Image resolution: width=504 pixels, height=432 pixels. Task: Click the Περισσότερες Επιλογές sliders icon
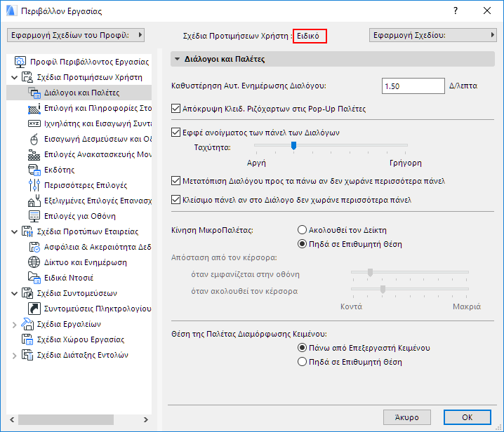pyautogui.click(x=34, y=185)
